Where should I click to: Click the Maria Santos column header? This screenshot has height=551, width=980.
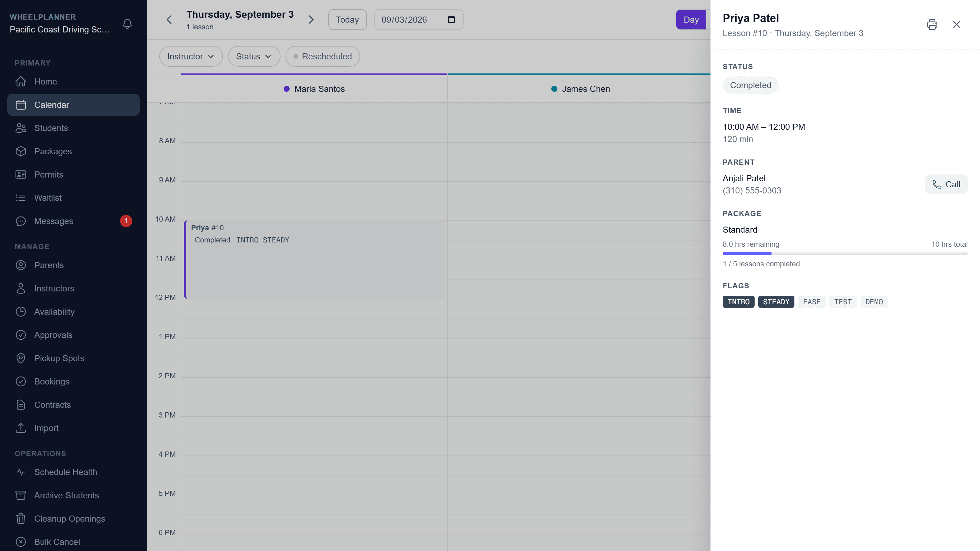click(314, 88)
